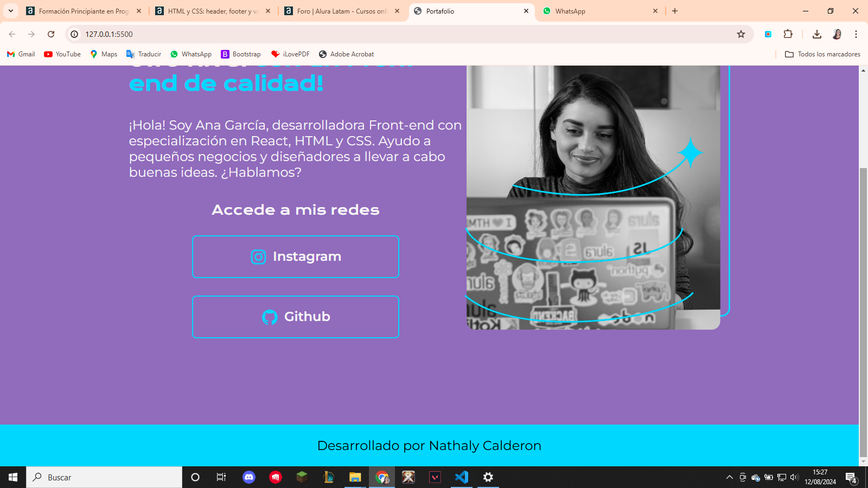Open Bootstrap bookmark

241,54
